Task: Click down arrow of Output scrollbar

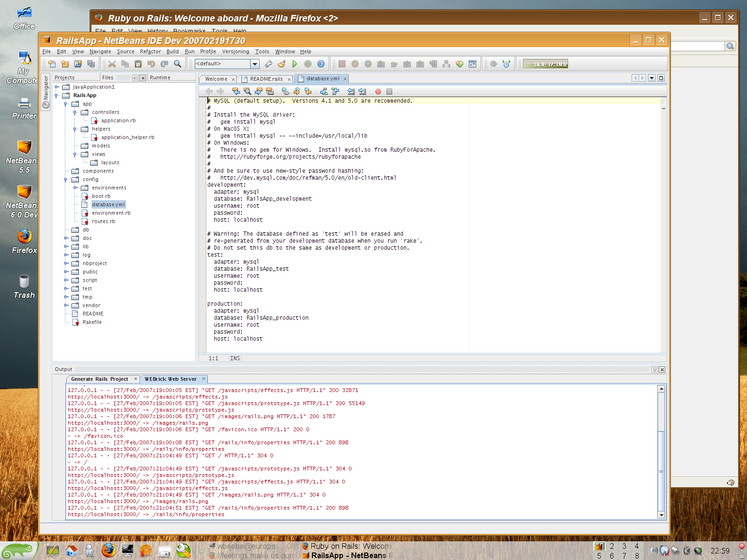Action: pyautogui.click(x=661, y=515)
